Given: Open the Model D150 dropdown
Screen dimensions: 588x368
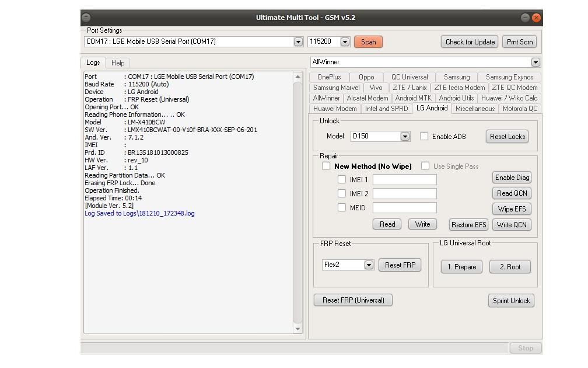Looking at the screenshot, I should coord(405,137).
